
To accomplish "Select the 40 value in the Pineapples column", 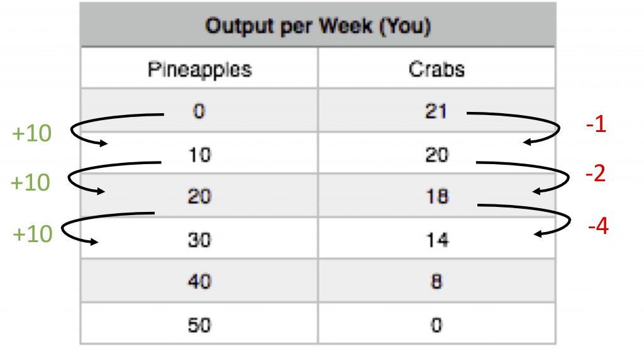I will [199, 282].
